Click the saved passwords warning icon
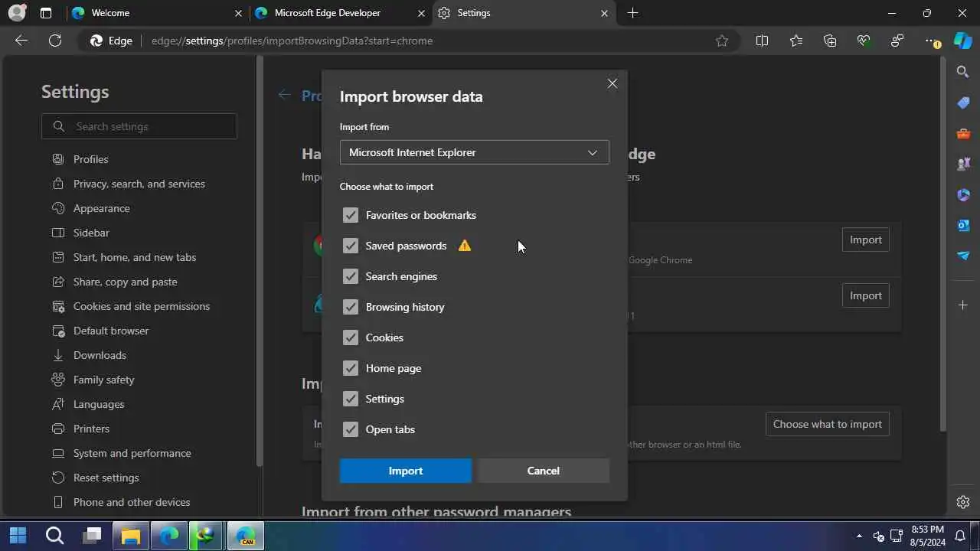Viewport: 980px width, 551px height. click(x=465, y=246)
